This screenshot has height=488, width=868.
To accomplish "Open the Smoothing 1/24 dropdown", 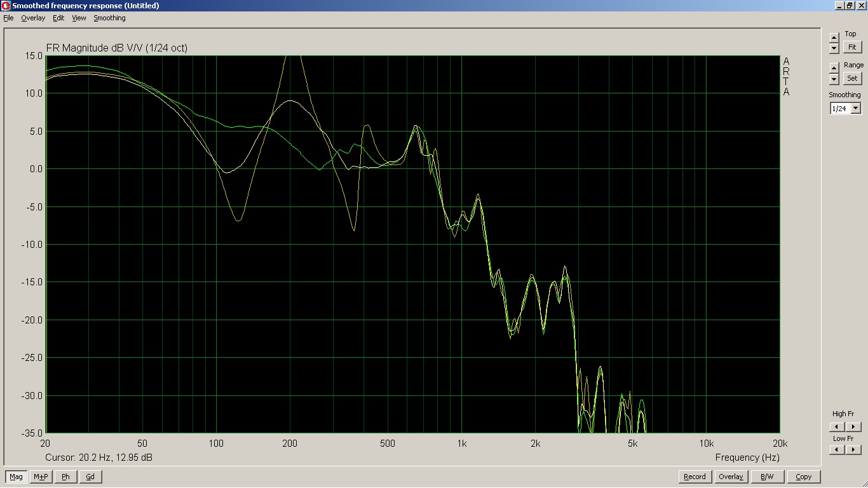I will pos(855,109).
